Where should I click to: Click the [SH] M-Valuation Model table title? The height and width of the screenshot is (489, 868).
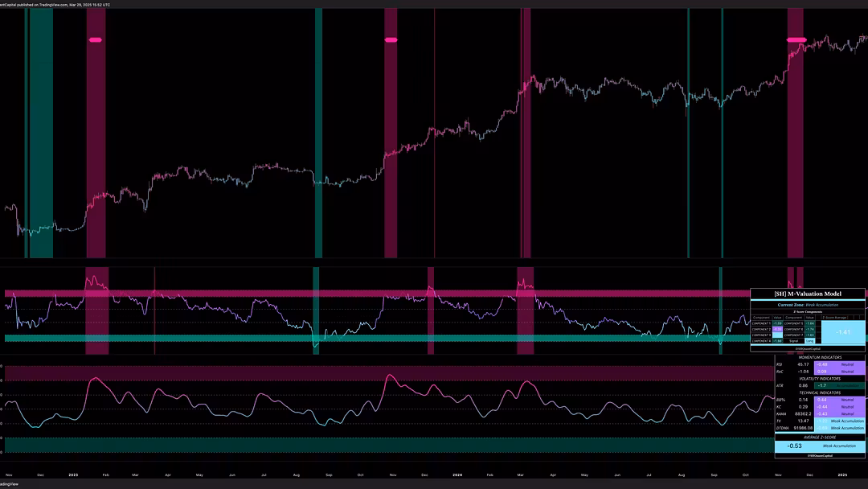click(x=808, y=294)
